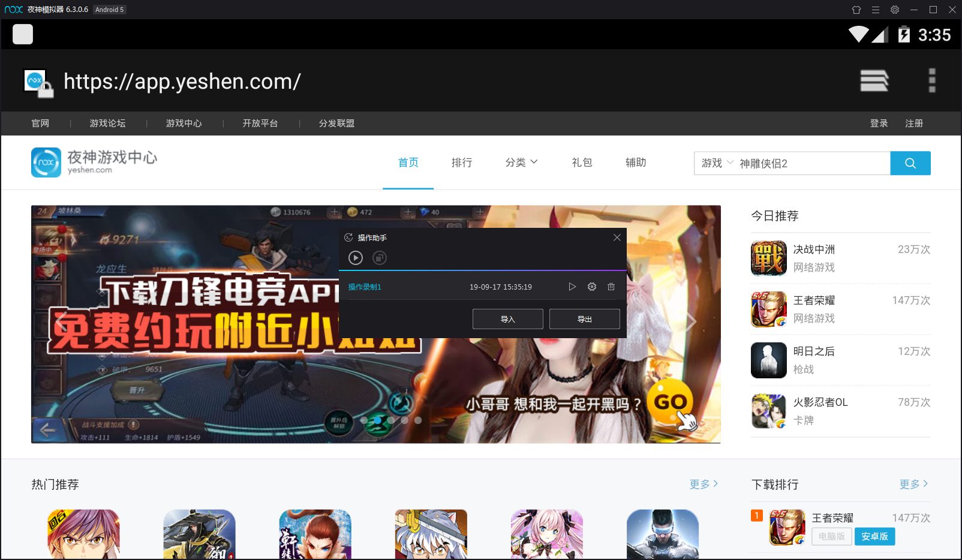Click the 决战中洲 title text

(814, 249)
